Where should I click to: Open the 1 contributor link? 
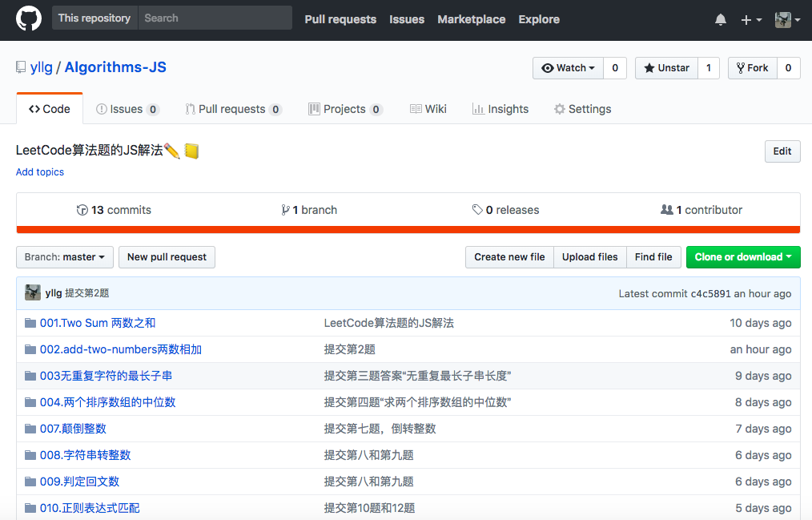701,210
